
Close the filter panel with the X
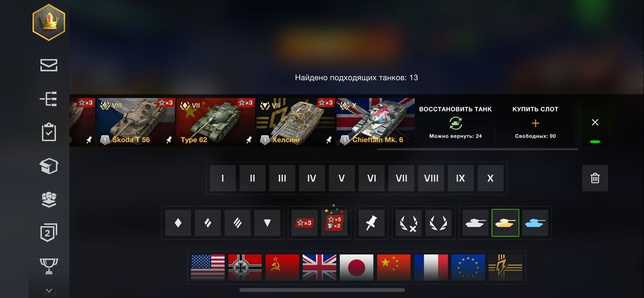594,123
